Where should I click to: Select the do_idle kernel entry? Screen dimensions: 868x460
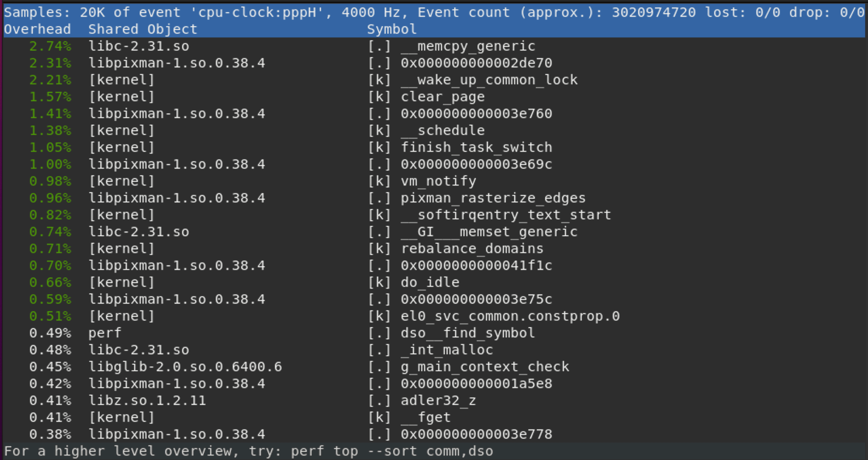(434, 282)
